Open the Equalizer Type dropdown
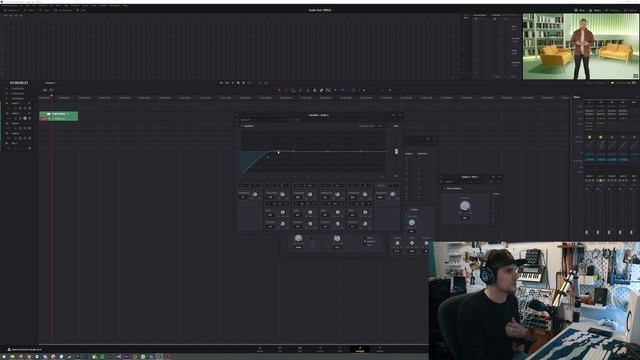This screenshot has height=360, width=640. tap(381, 126)
